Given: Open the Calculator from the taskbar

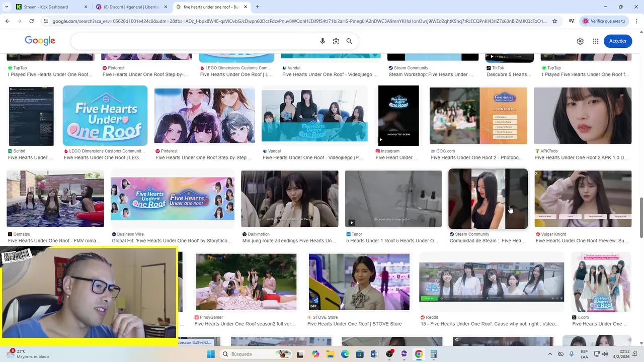Looking at the screenshot, I should (433, 354).
